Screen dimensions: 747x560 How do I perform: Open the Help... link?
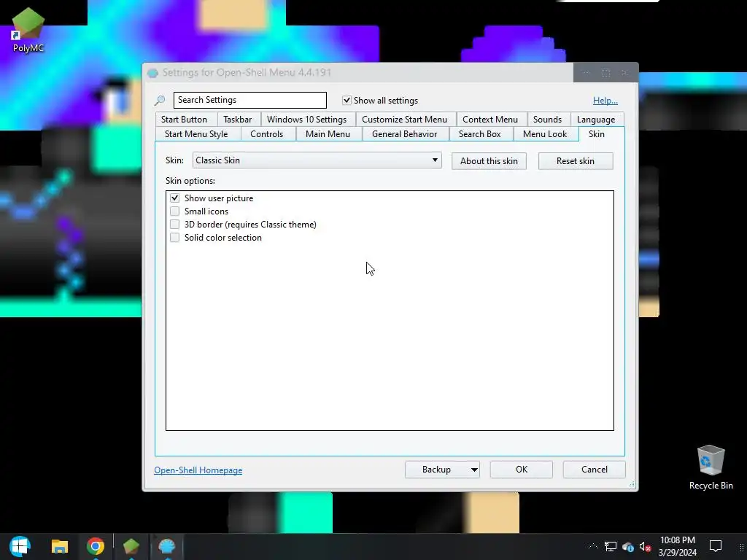click(x=605, y=101)
